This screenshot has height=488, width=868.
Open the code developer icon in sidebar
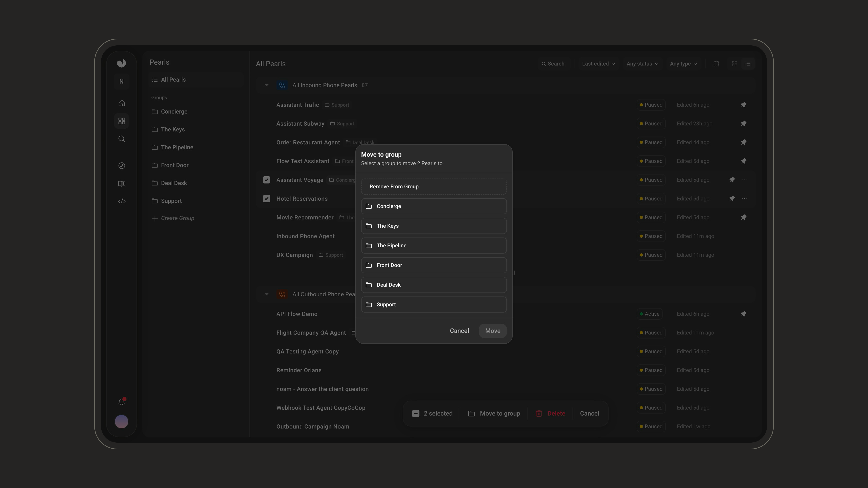122,201
